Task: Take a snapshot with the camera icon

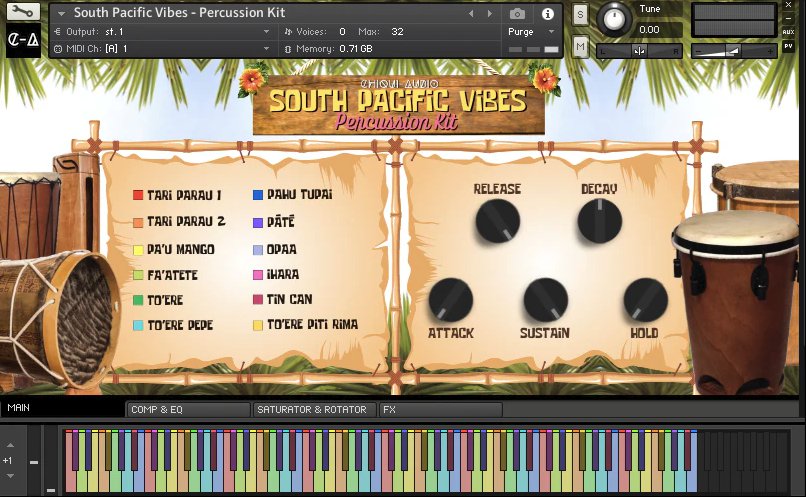Action: [x=517, y=14]
